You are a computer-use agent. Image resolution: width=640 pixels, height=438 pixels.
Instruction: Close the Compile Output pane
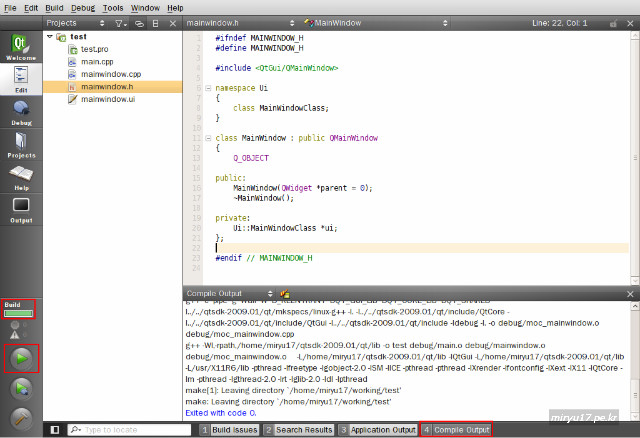[x=630, y=294]
